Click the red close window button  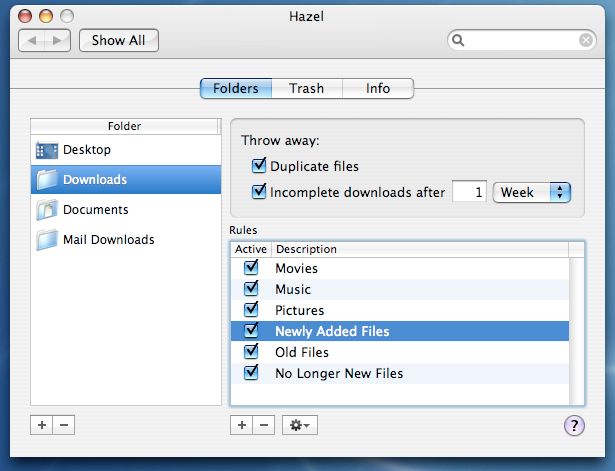click(x=25, y=16)
